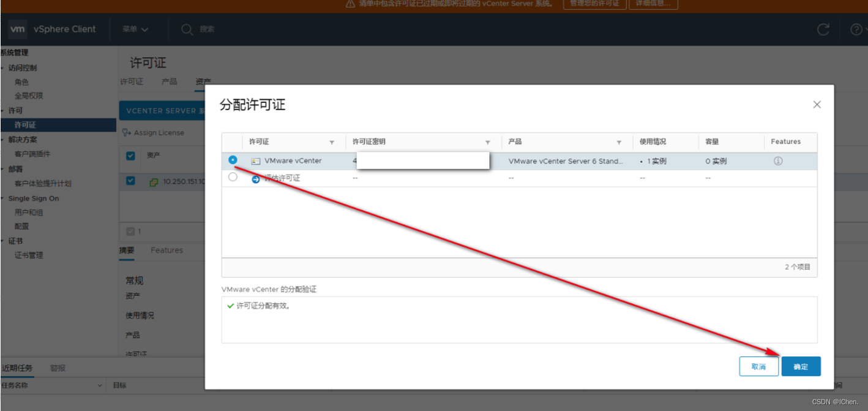
Task: Click the green host icon beside 10.250.151.10
Action: click(x=154, y=181)
